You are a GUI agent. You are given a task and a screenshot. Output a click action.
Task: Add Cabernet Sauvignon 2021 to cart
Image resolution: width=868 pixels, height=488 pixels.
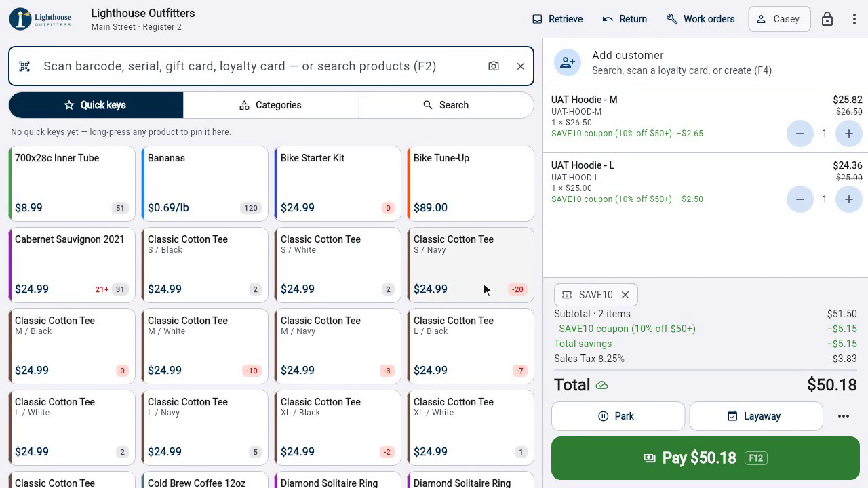pyautogui.click(x=72, y=265)
